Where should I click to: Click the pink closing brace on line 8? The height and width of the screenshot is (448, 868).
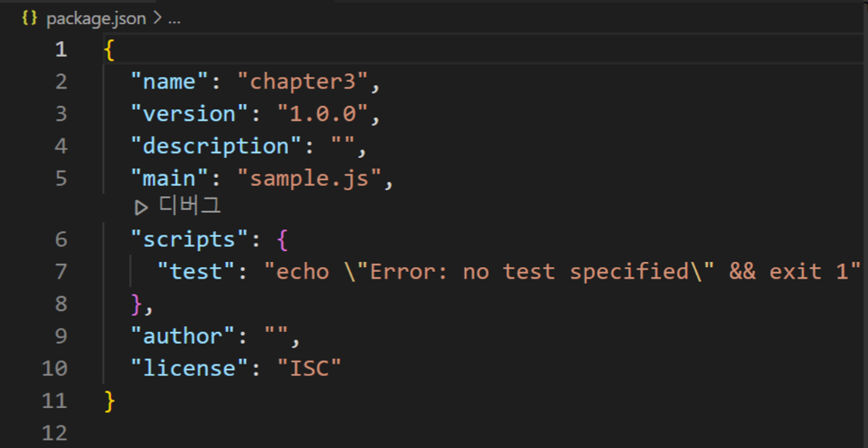pyautogui.click(x=136, y=304)
